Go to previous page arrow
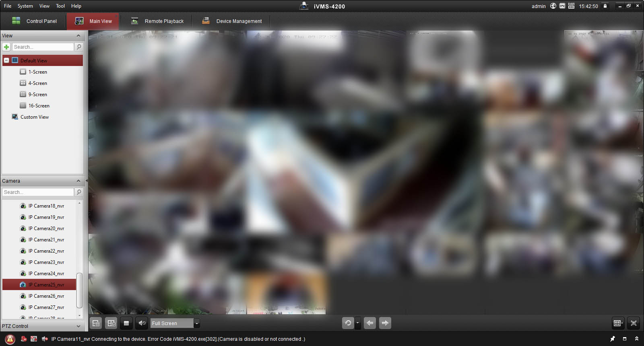Image resolution: width=644 pixels, height=346 pixels. coord(370,323)
